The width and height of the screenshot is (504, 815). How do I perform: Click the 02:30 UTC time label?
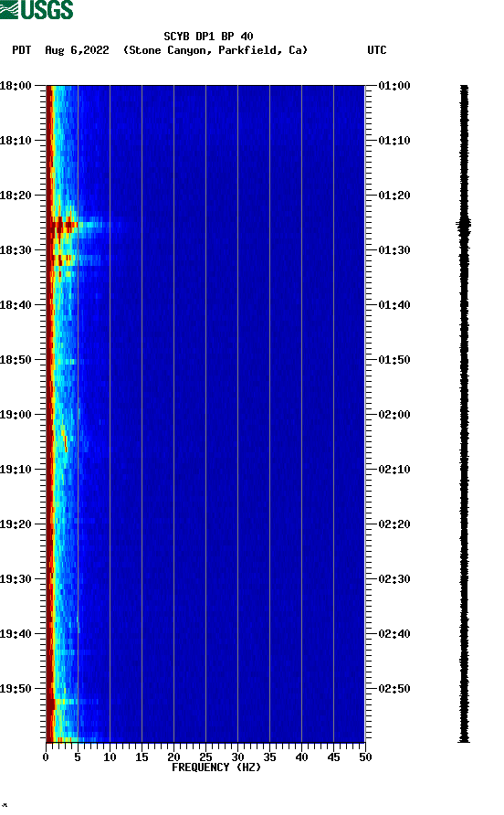click(x=394, y=579)
